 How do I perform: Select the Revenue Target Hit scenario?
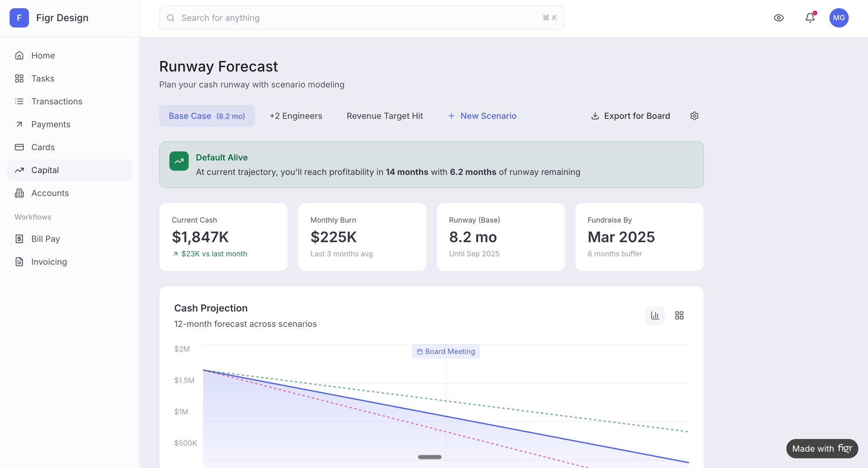(385, 115)
